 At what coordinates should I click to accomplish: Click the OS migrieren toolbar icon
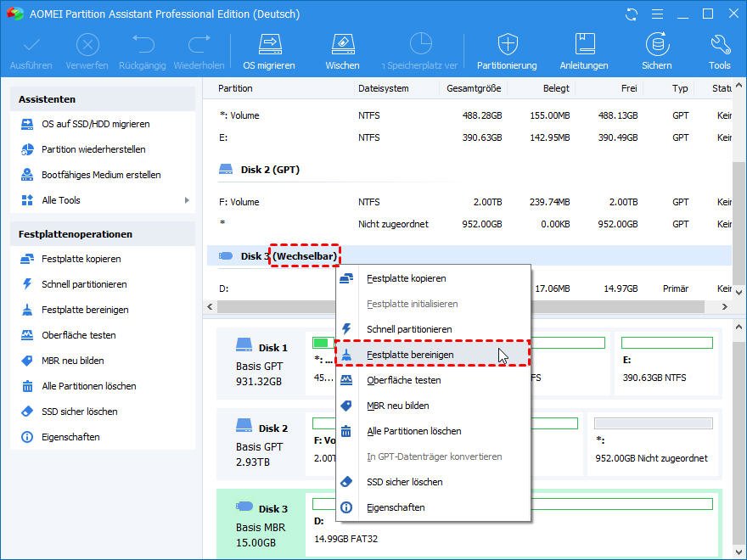tap(269, 44)
